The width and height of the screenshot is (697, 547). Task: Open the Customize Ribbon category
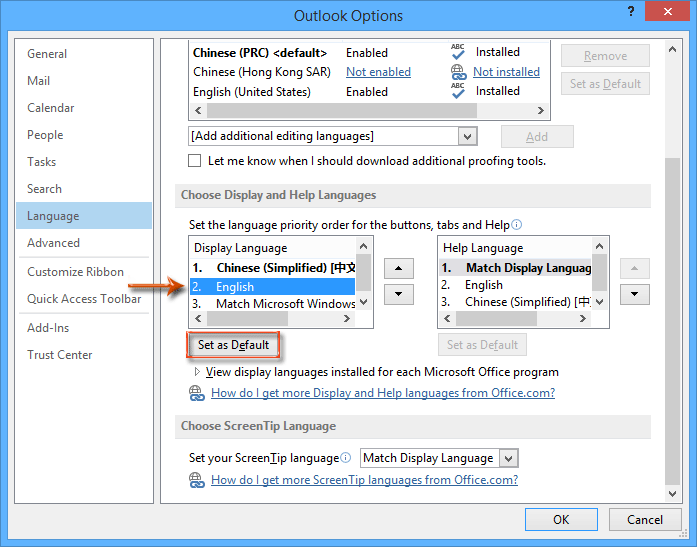tap(76, 272)
